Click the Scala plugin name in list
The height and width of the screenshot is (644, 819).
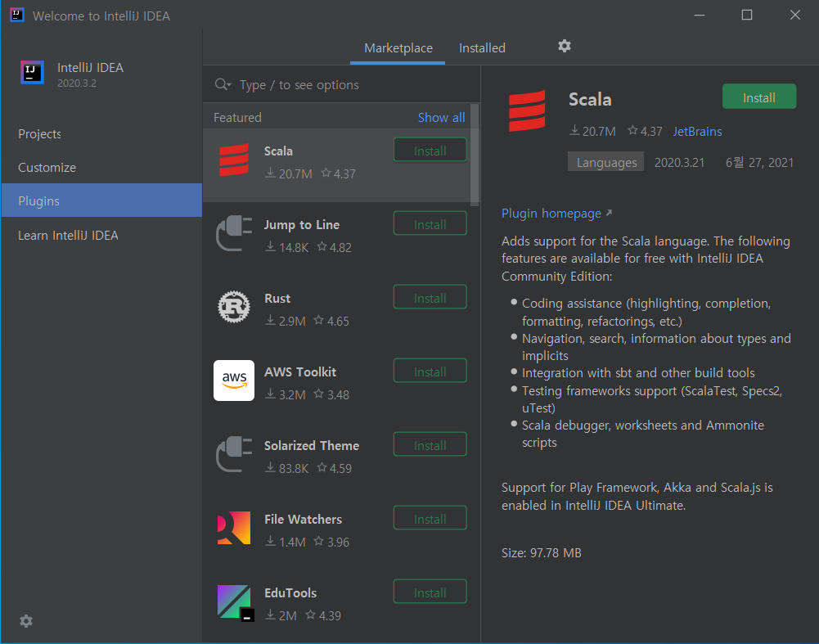pyautogui.click(x=278, y=151)
